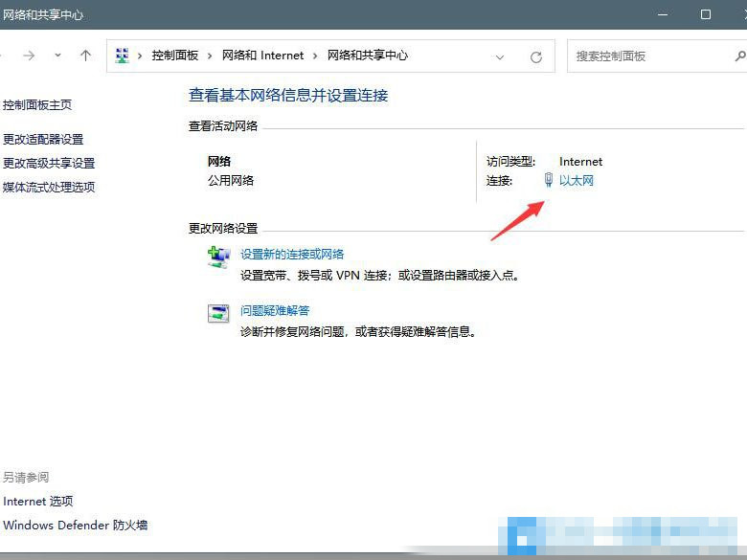This screenshot has height=560, width=747.
Task: Open Internet 选项 under 另请参阅
Action: coord(38,502)
